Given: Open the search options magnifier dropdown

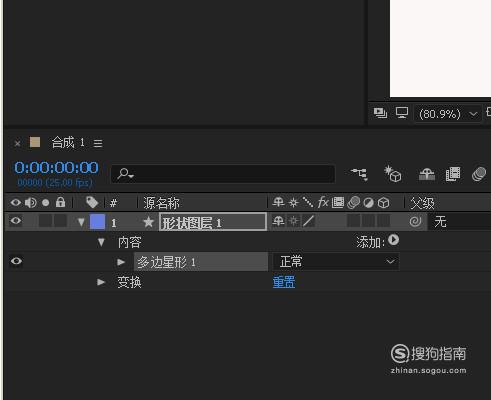Looking at the screenshot, I should pos(126,174).
